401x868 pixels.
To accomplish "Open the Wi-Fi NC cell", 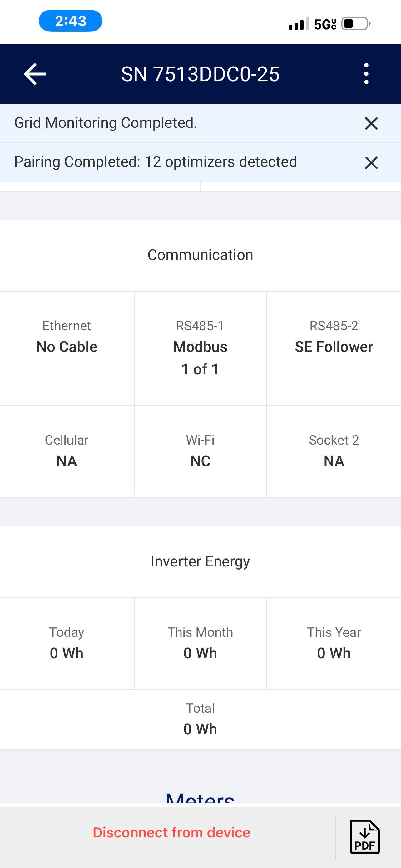I will click(x=200, y=451).
